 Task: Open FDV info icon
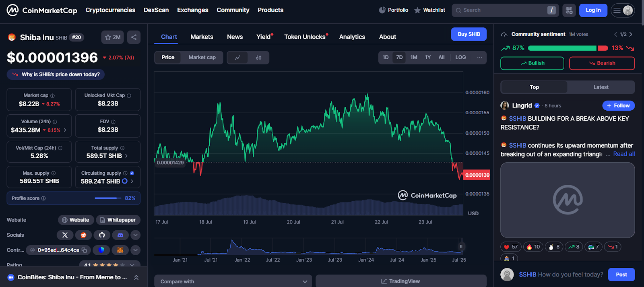tap(113, 122)
